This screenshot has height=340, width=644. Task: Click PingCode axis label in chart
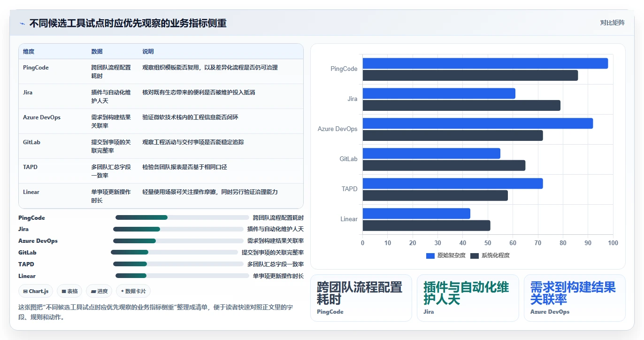[x=344, y=69]
